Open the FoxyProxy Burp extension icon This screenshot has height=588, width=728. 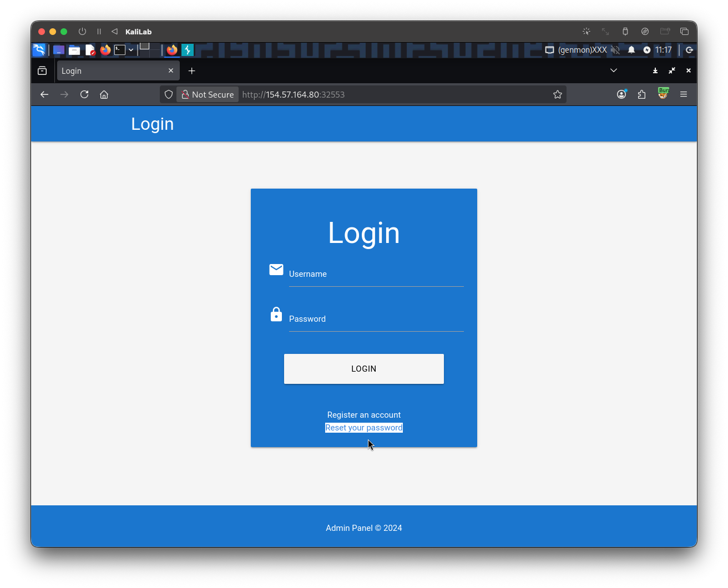point(663,94)
